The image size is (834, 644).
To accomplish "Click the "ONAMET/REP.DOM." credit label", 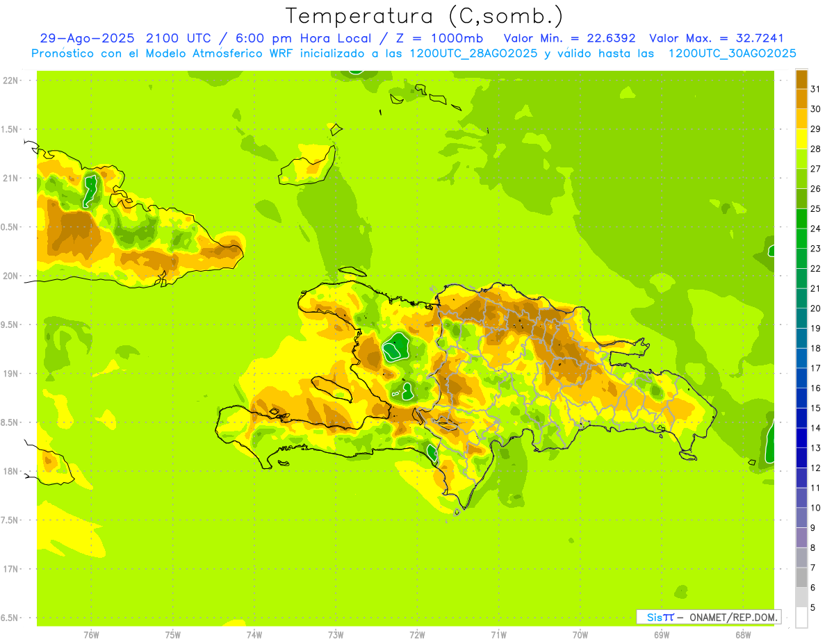I will coord(733,617).
